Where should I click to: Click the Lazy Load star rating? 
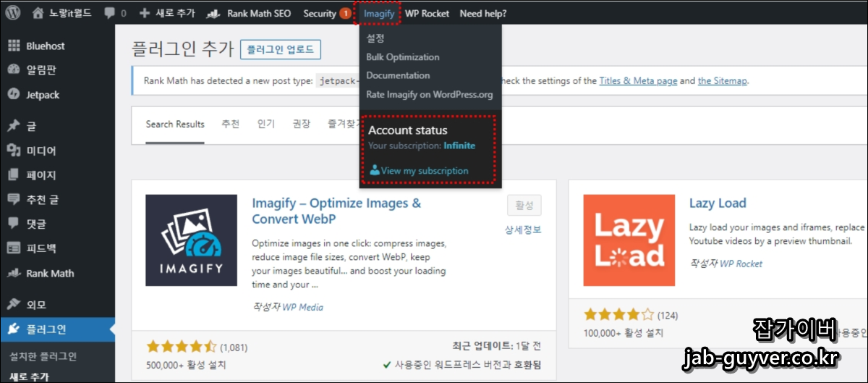[x=618, y=314]
